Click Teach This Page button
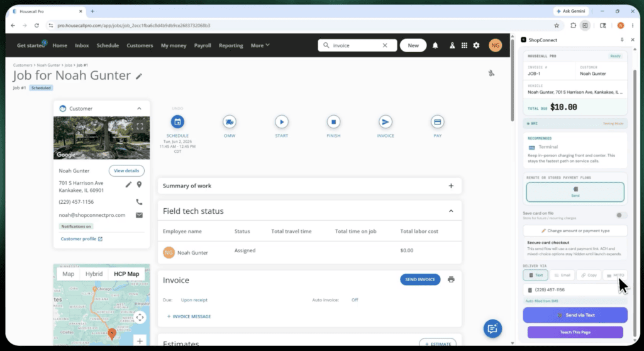This screenshot has width=644, height=351. click(x=575, y=332)
